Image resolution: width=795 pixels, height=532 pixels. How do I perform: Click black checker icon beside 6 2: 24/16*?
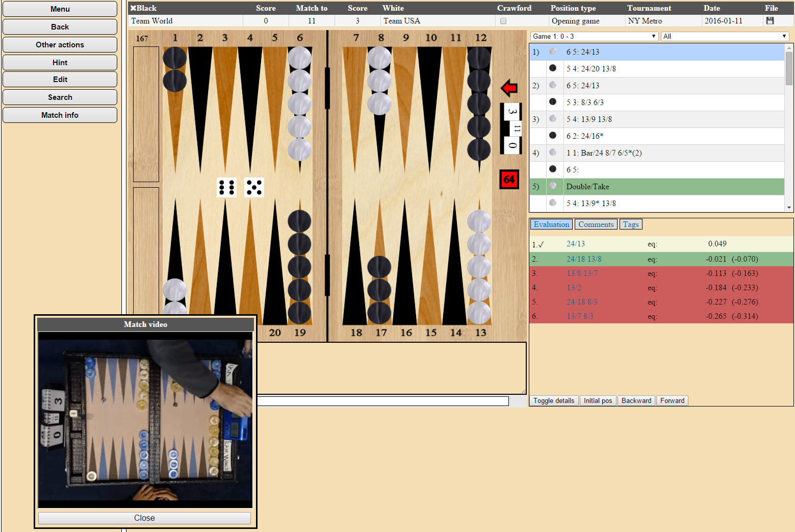point(553,136)
